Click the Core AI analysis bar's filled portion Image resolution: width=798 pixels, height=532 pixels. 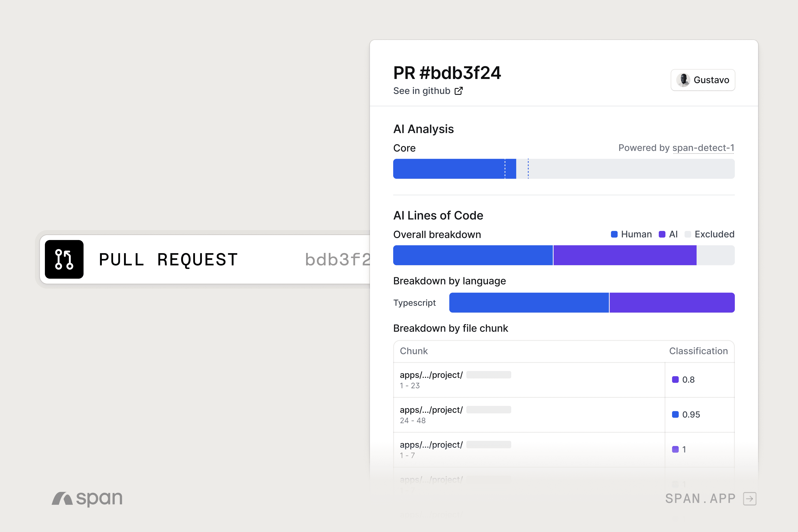pyautogui.click(x=448, y=169)
